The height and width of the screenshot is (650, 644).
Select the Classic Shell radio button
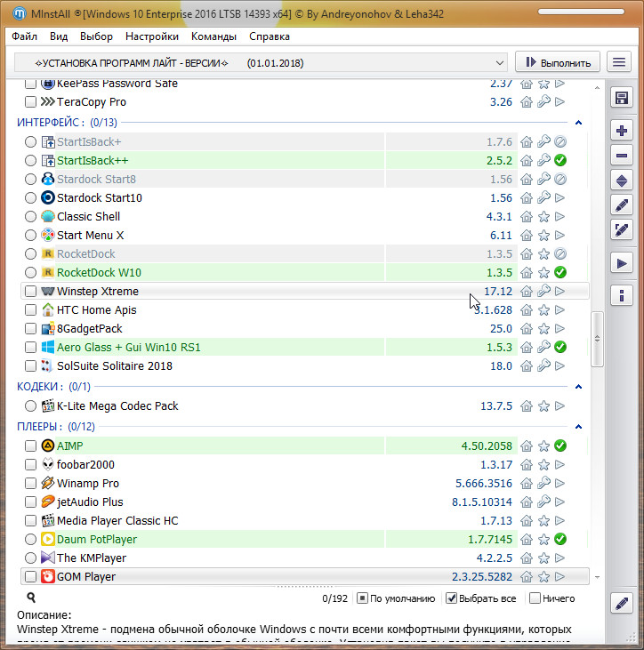click(30, 216)
